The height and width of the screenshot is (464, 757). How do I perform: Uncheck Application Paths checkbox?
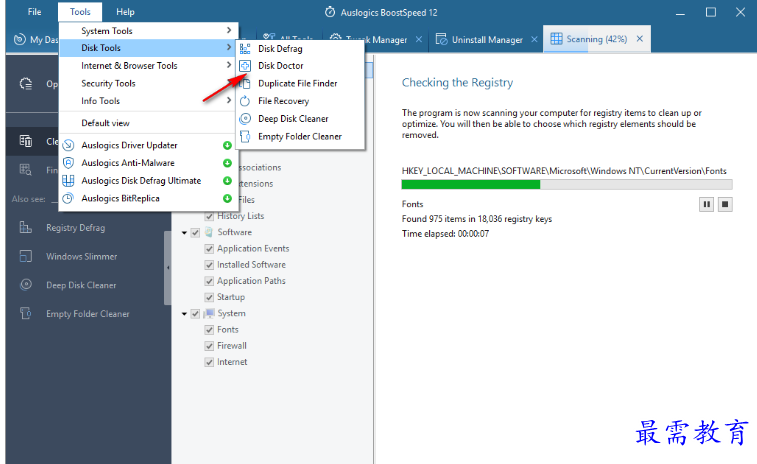coord(209,281)
